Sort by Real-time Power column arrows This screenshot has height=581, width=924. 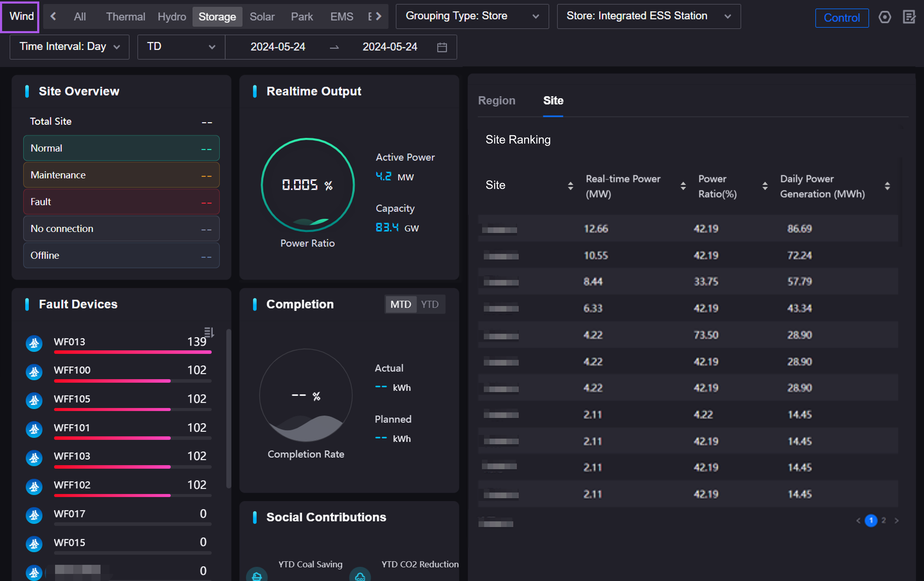point(683,186)
